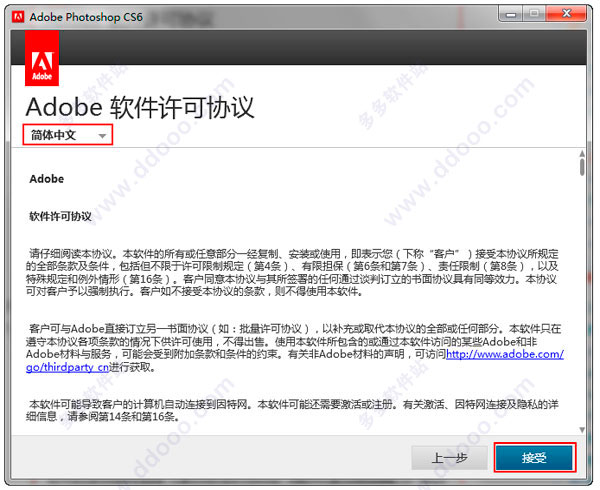The height and width of the screenshot is (490, 600).
Task: Open the adobe.com thirdparty link
Action: 504,354
